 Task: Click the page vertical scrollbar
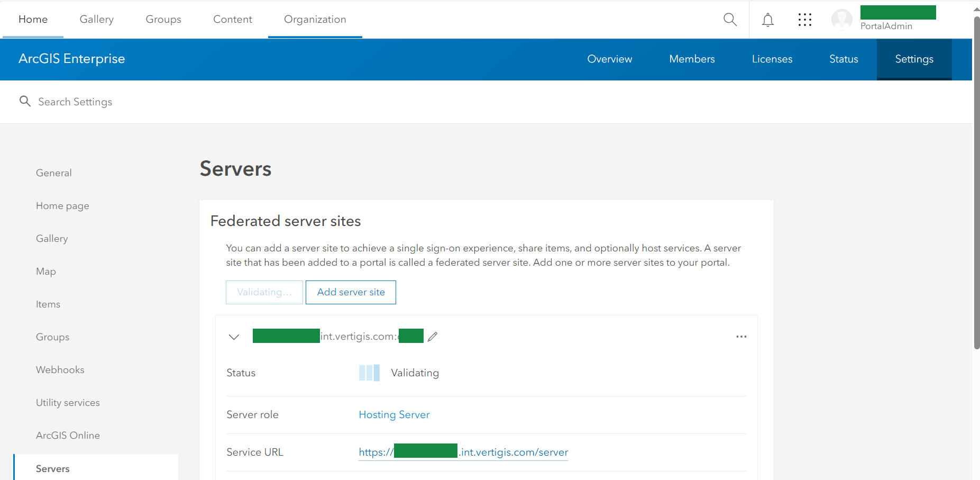pyautogui.click(x=977, y=183)
